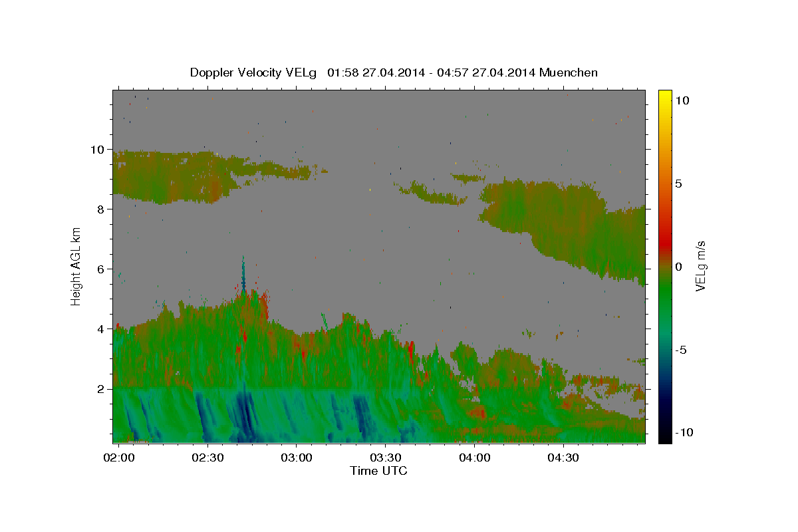The image size is (798, 532).
Task: Click the colorbar value 0
Action: point(678,266)
